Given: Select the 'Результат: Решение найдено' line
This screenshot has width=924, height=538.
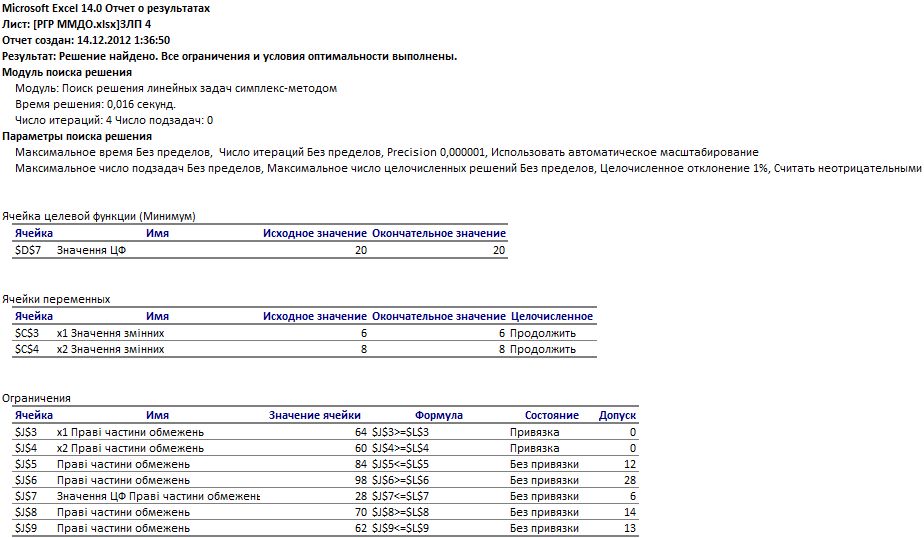Looking at the screenshot, I should [230, 57].
